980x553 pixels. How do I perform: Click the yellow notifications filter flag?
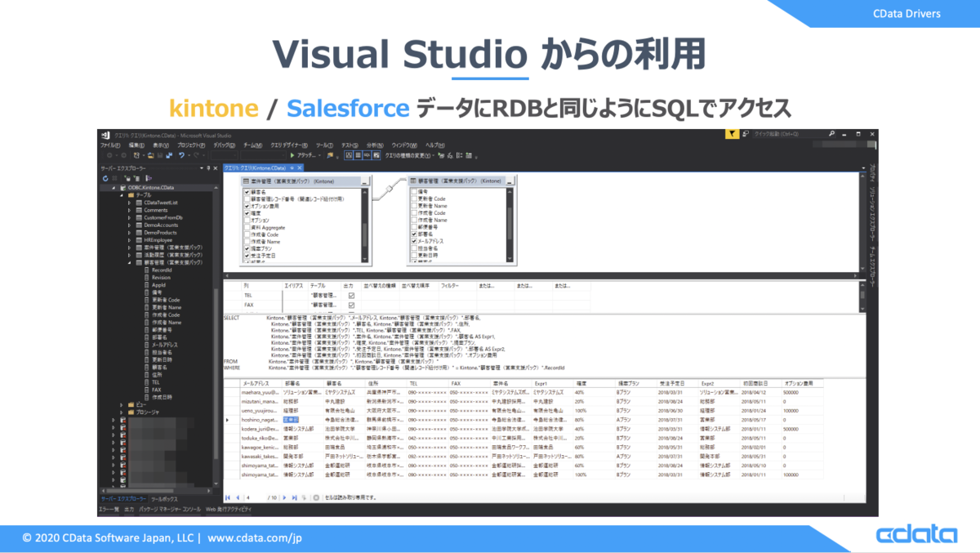tap(733, 134)
